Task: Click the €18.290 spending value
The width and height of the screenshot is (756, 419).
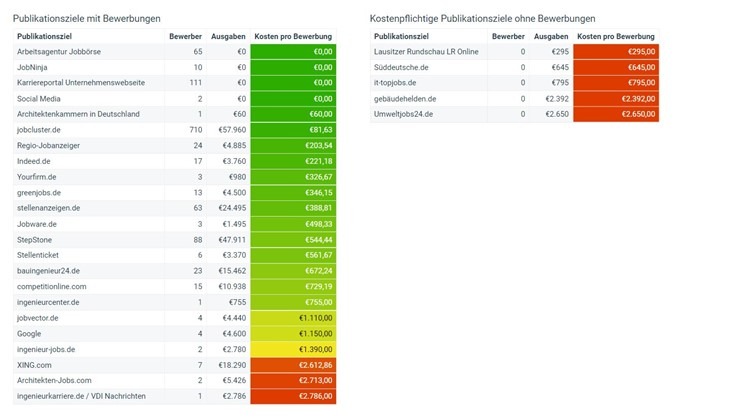Action: (232, 365)
